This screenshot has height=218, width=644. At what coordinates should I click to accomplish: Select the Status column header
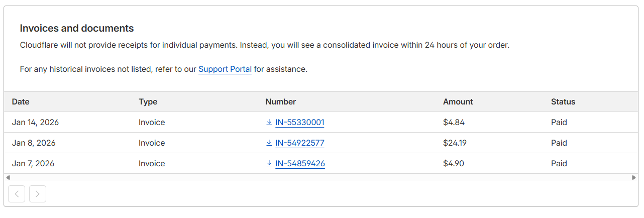(563, 101)
